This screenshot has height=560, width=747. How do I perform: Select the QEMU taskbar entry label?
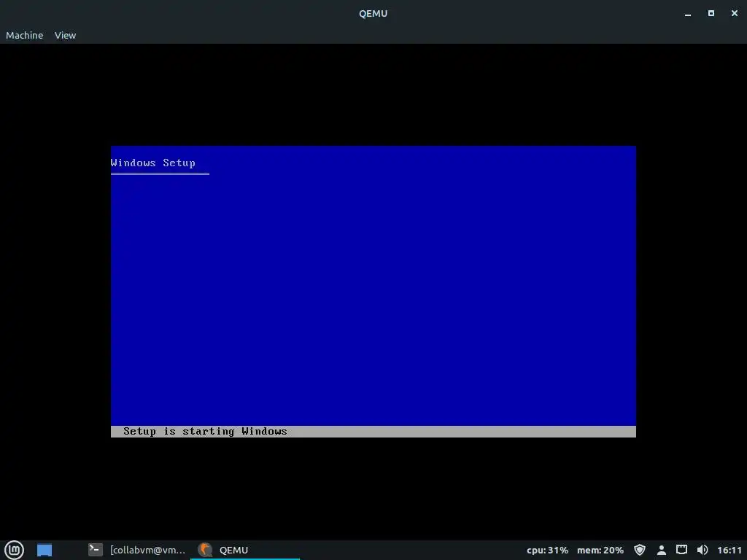click(233, 550)
